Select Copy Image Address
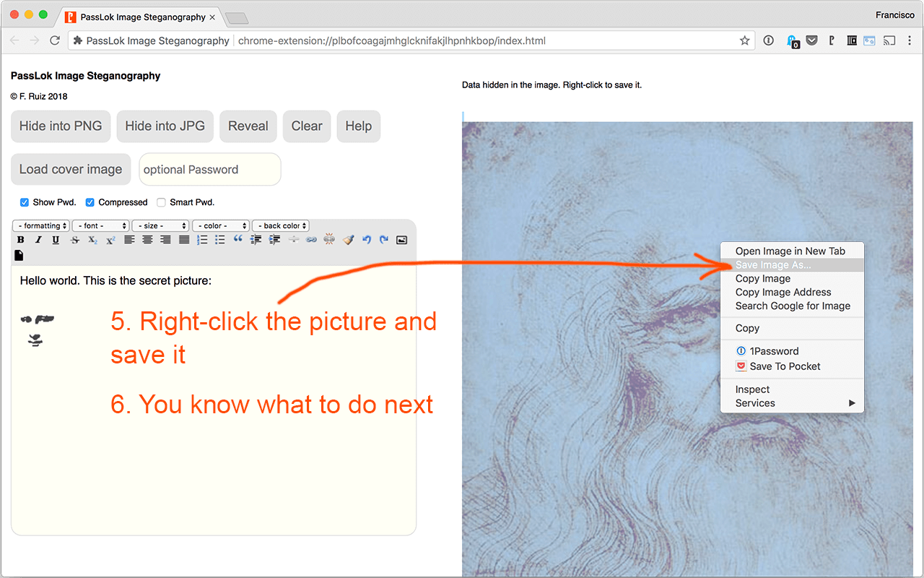The height and width of the screenshot is (578, 924). point(792,292)
